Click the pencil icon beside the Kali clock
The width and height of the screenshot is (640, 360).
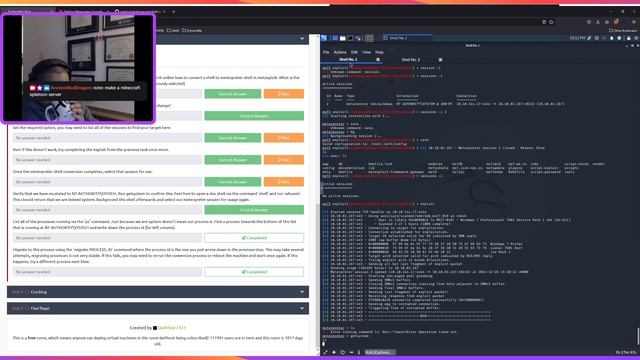coord(589,38)
